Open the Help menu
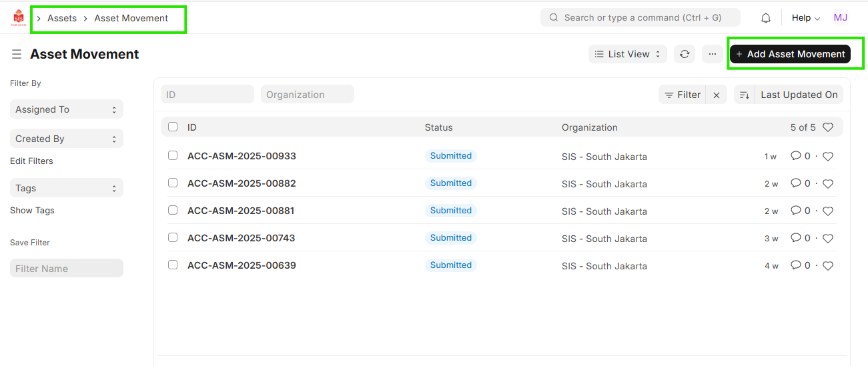The image size is (868, 366). [x=805, y=18]
